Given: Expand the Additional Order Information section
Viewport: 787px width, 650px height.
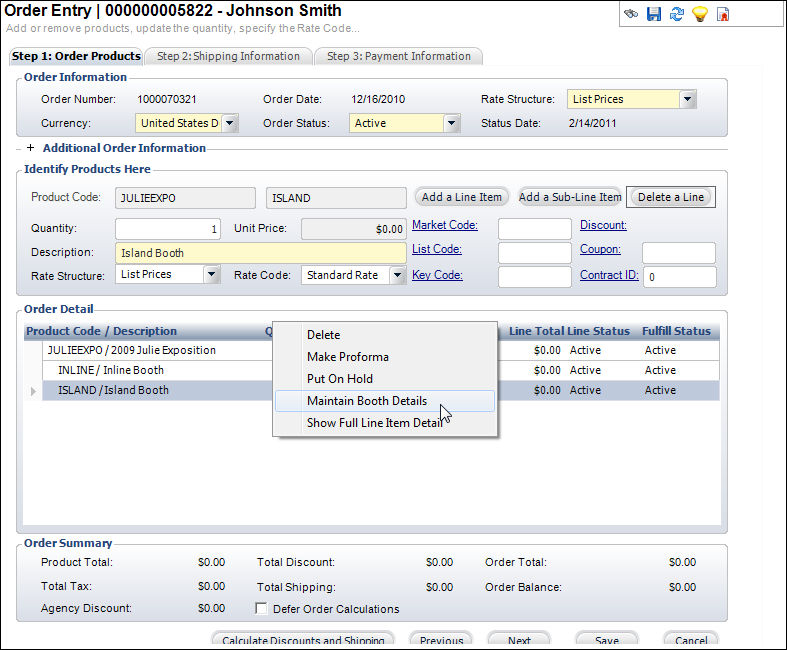Looking at the screenshot, I should click(x=30, y=148).
